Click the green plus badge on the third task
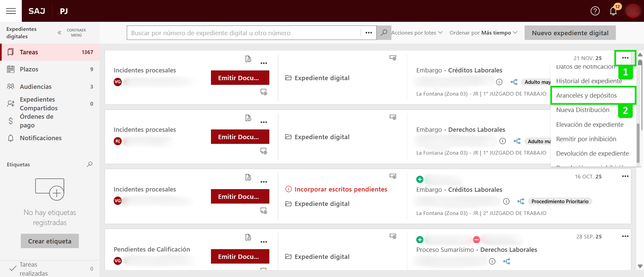The width and height of the screenshot is (644, 277). point(420,179)
